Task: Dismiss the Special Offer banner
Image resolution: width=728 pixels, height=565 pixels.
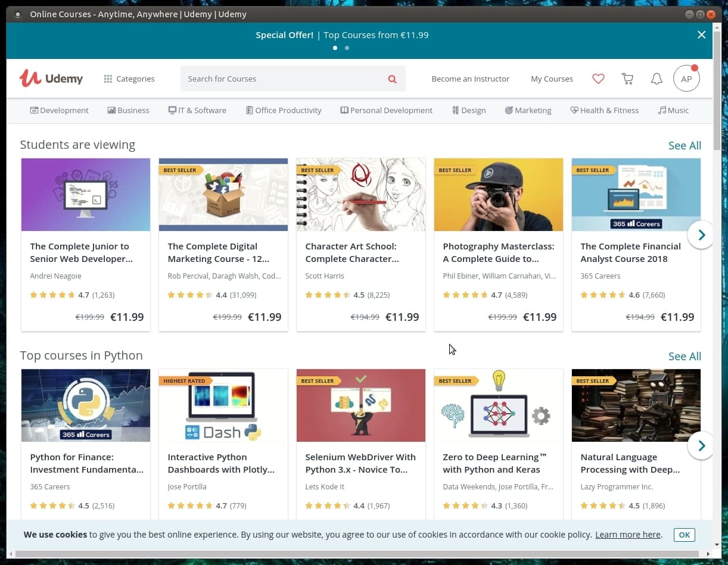Action: pyautogui.click(x=701, y=35)
